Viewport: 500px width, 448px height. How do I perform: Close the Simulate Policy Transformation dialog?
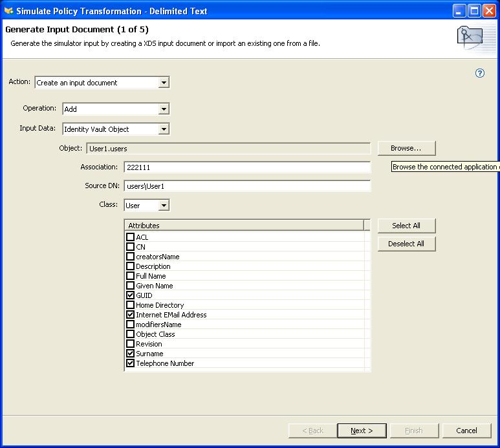489,11
